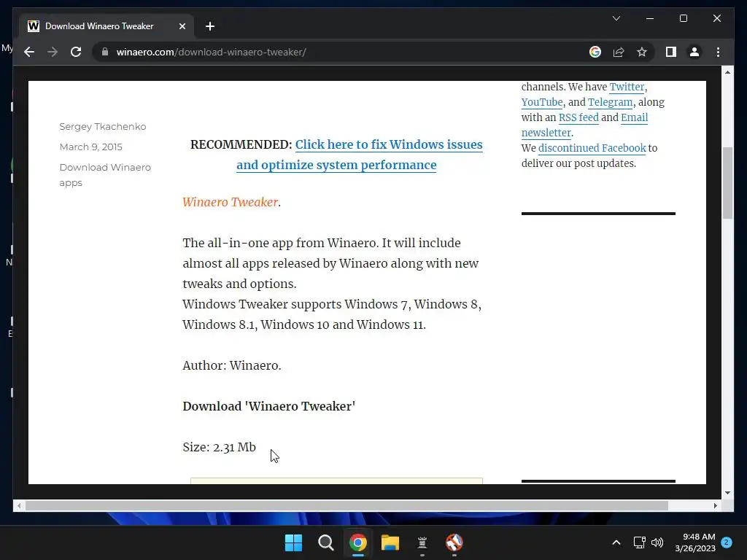Click the forward navigation arrow
Viewport: 747px width, 560px height.
pos(53,52)
